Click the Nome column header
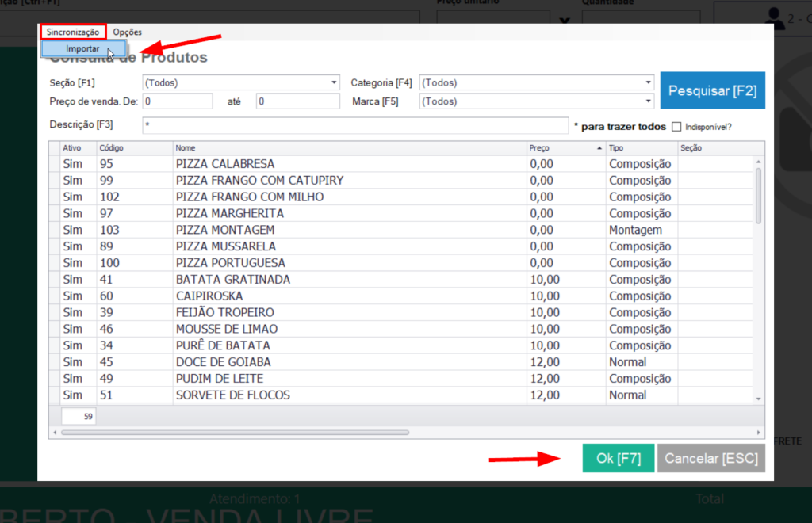Viewport: 812px width, 523px height. click(349, 148)
